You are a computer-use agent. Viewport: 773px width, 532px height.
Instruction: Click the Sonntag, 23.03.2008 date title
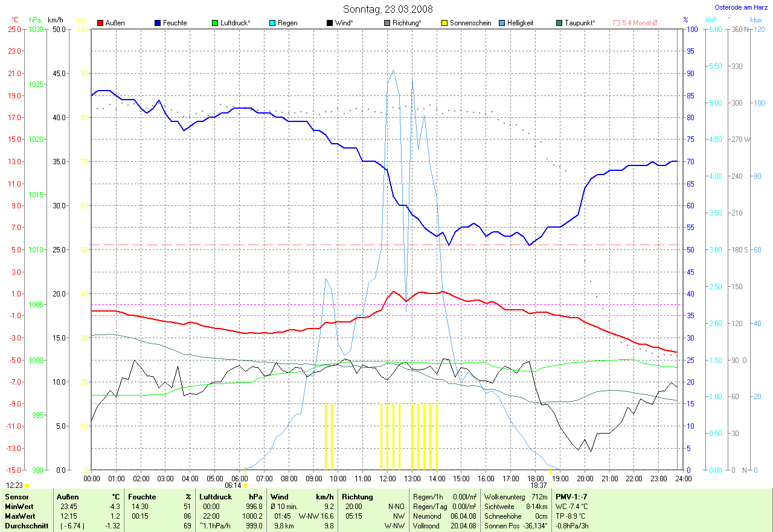[386, 9]
